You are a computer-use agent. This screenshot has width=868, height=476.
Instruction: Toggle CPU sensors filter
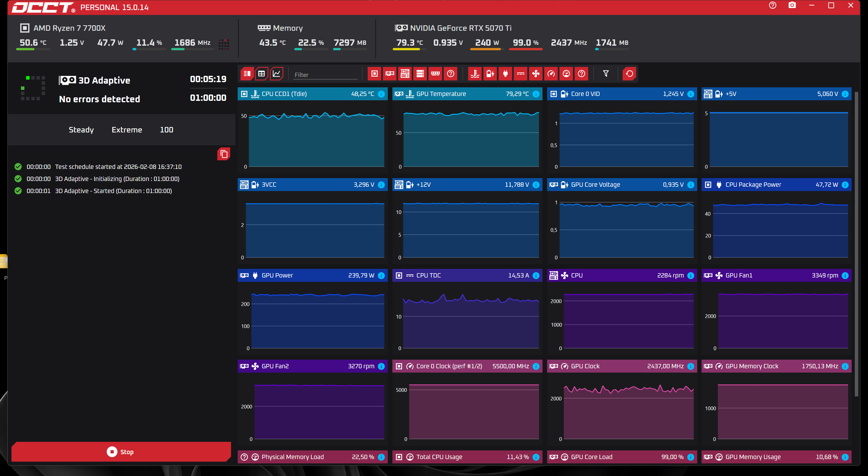pos(374,74)
